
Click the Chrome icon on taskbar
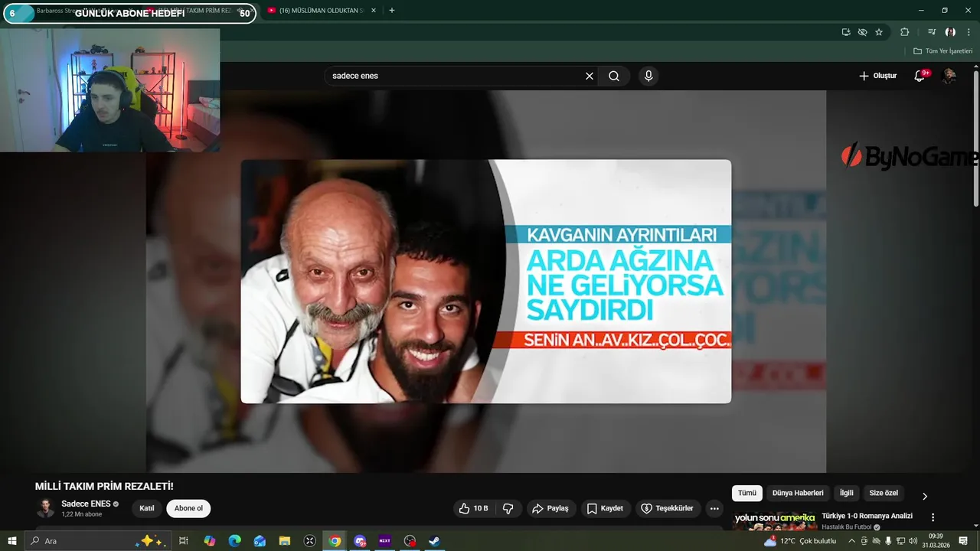pos(335,541)
